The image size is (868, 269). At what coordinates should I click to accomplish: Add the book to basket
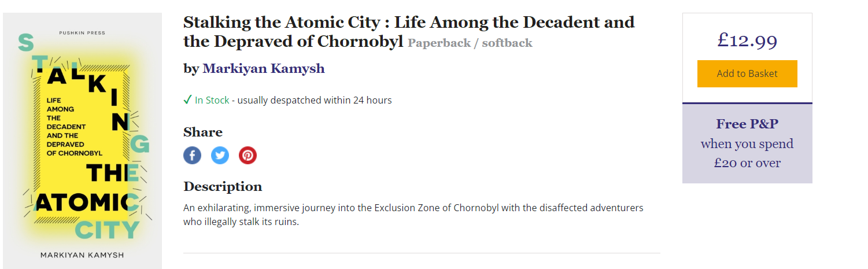pyautogui.click(x=747, y=73)
